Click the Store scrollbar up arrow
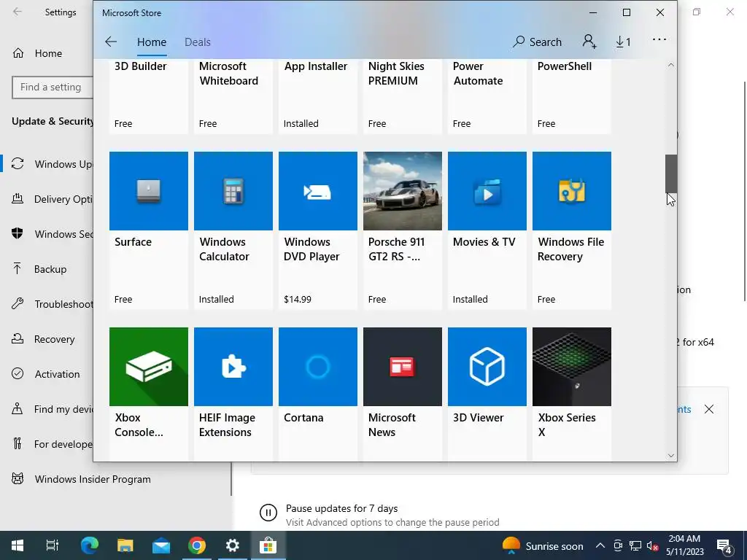 (x=671, y=65)
